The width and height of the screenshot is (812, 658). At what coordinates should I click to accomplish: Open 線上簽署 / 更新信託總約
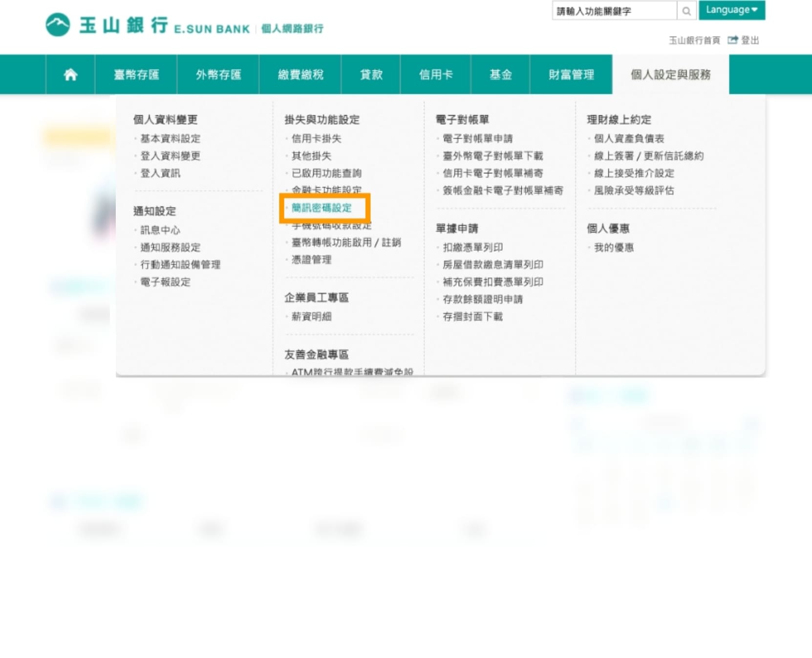[x=649, y=156]
